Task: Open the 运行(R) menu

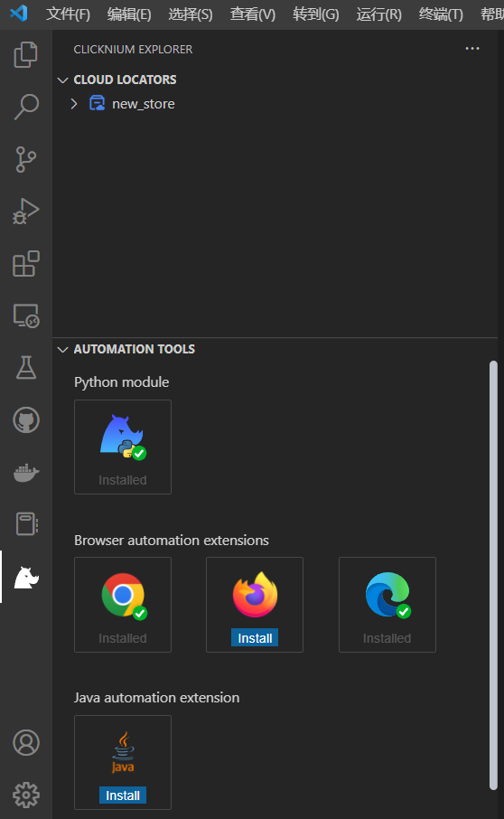Action: 379,14
